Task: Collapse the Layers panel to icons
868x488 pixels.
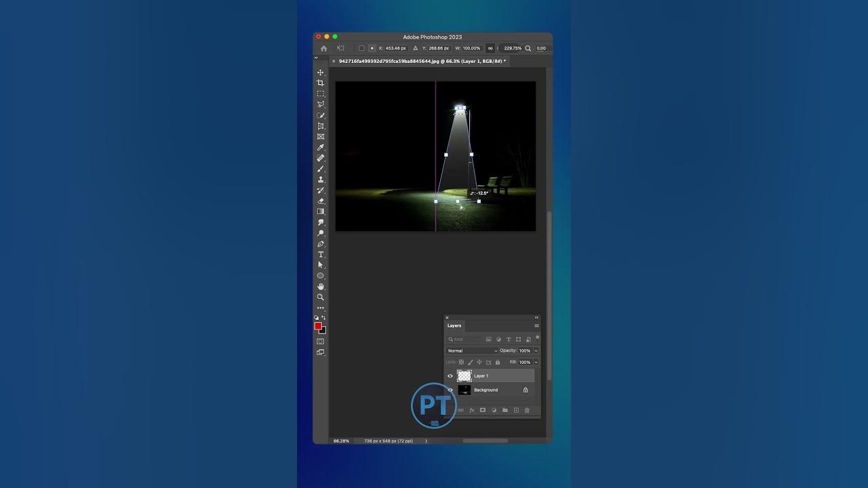Action: coord(536,317)
